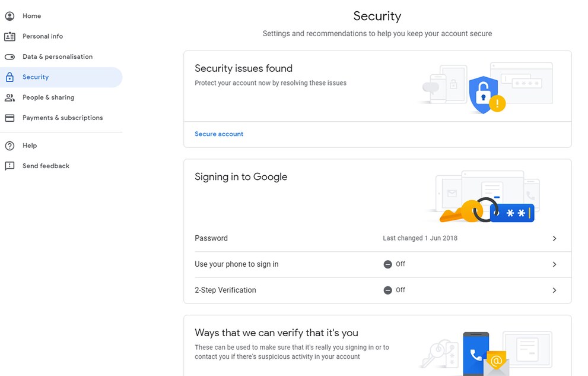Click the Off status for phone sign-in
Image resolution: width=588 pixels, height=376 pixels.
(x=394, y=264)
